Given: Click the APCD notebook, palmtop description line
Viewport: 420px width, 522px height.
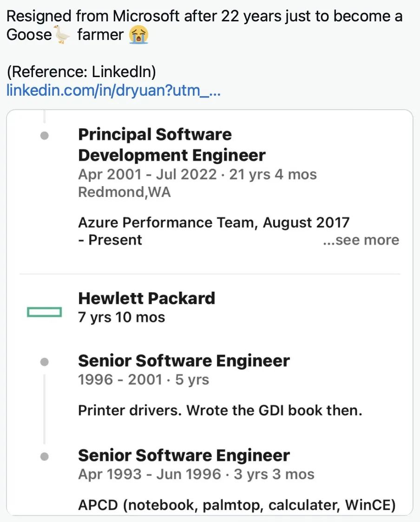Looking at the screenshot, I should tap(236, 505).
